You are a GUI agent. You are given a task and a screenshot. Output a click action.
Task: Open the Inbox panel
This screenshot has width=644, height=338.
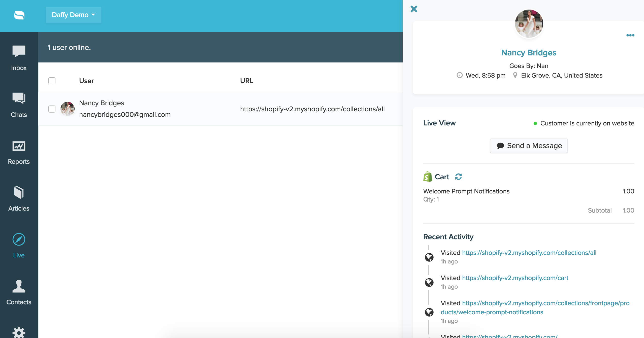[x=19, y=57]
